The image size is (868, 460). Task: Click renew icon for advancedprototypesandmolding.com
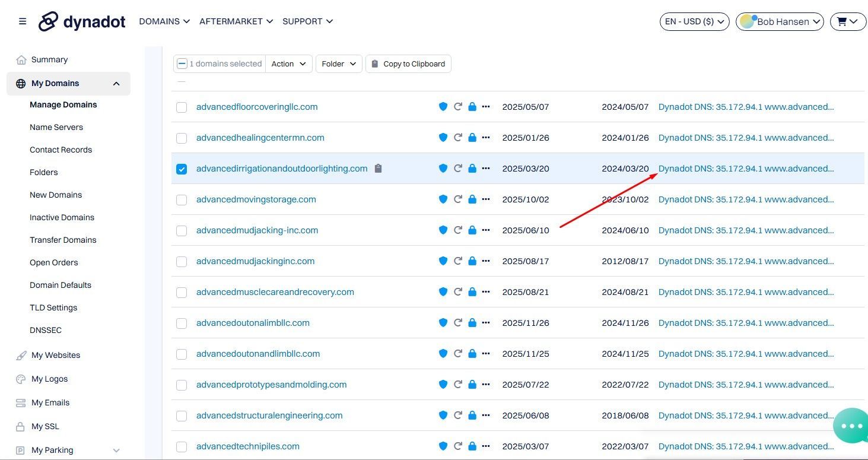[458, 385]
